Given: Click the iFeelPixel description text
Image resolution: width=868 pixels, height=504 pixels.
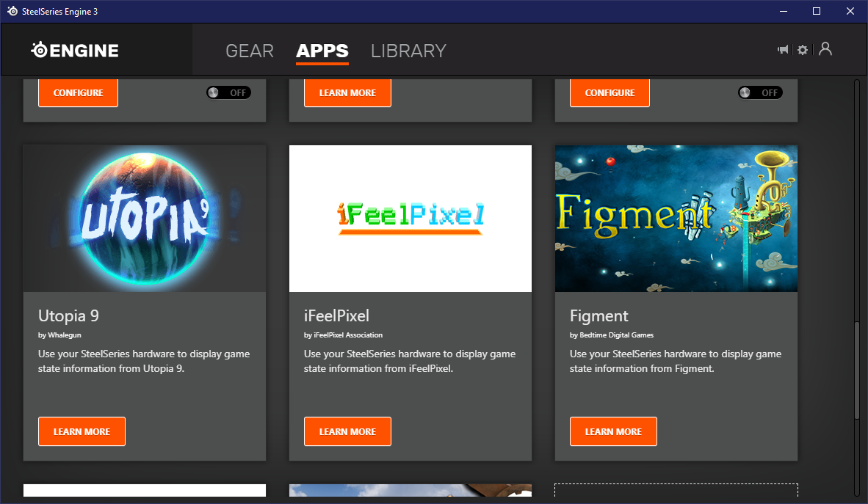Looking at the screenshot, I should click(x=410, y=361).
